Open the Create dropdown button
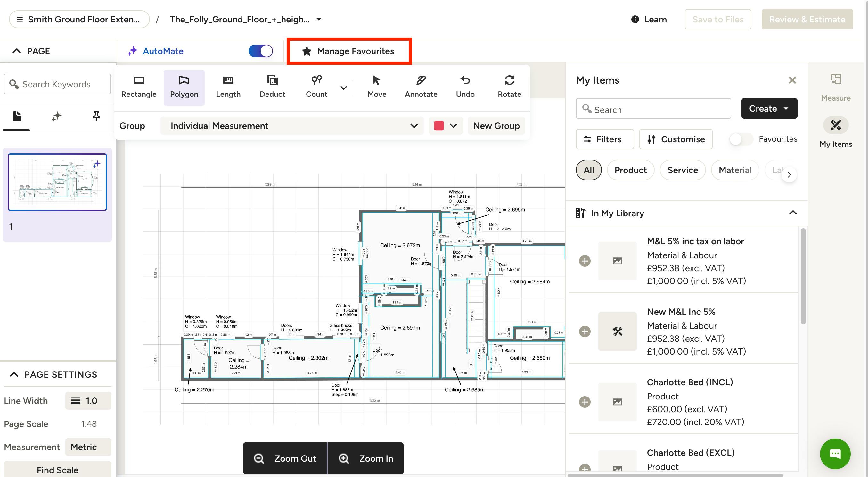 pos(769,109)
